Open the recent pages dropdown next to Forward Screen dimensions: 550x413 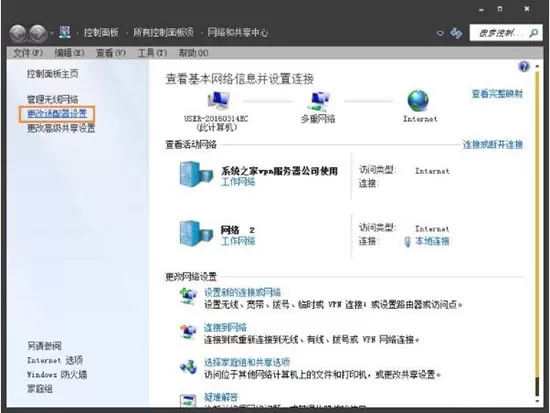coord(52,33)
